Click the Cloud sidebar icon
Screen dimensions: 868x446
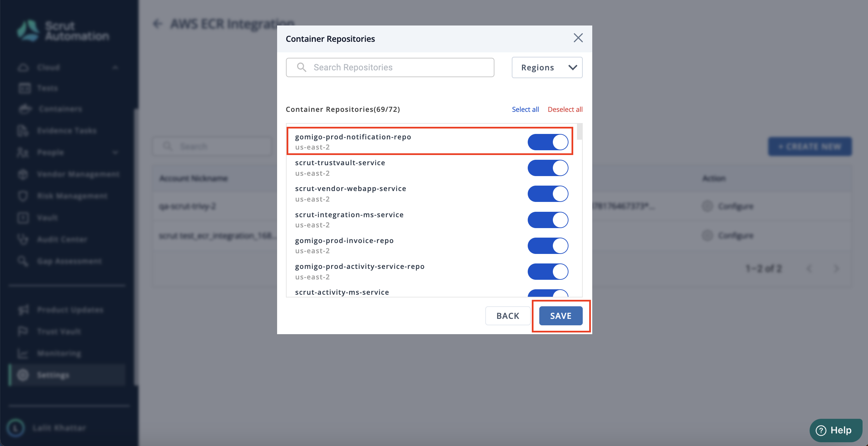tap(23, 67)
